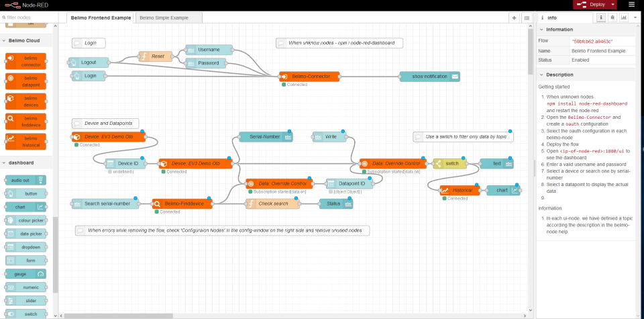Collapse the Belimo Cloud palette category
The height and width of the screenshot is (319, 644).
pos(4,41)
